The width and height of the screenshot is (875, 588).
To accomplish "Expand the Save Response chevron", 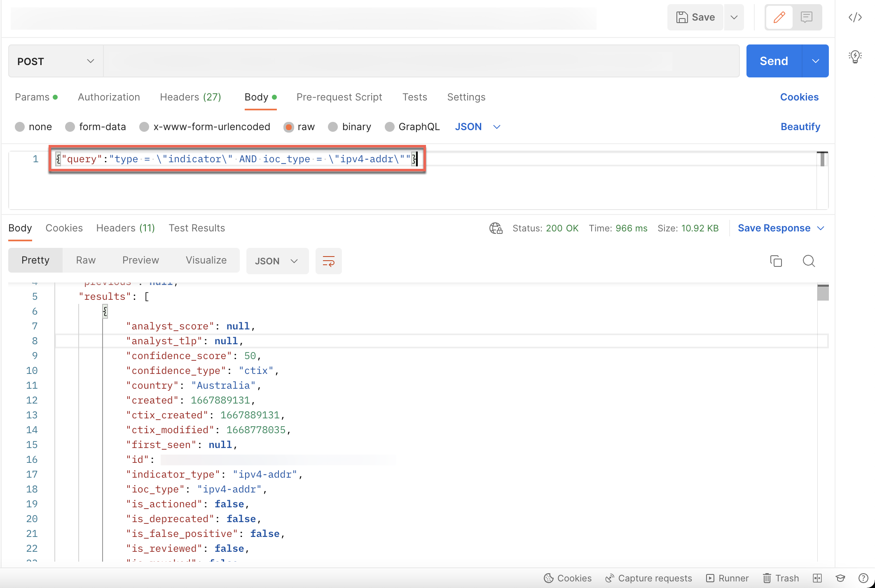I will 821,228.
